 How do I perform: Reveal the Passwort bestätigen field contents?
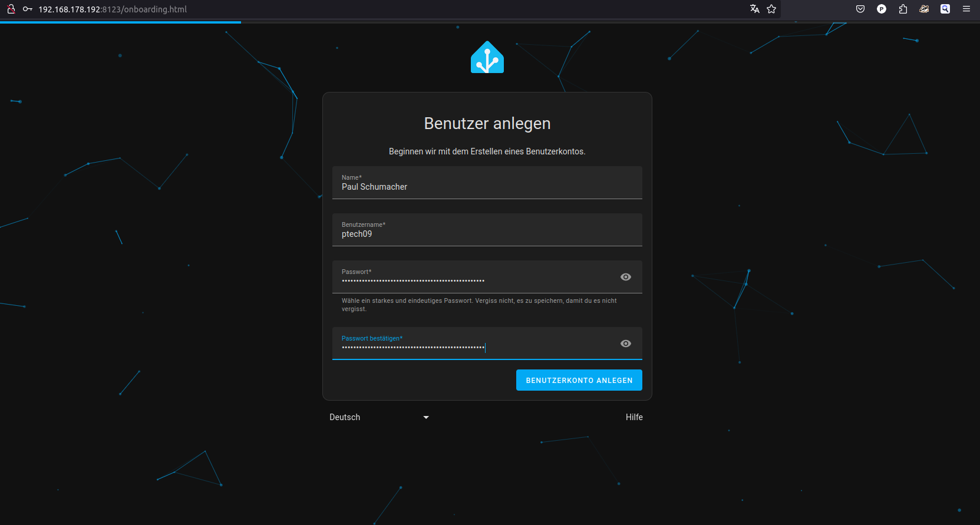point(626,344)
